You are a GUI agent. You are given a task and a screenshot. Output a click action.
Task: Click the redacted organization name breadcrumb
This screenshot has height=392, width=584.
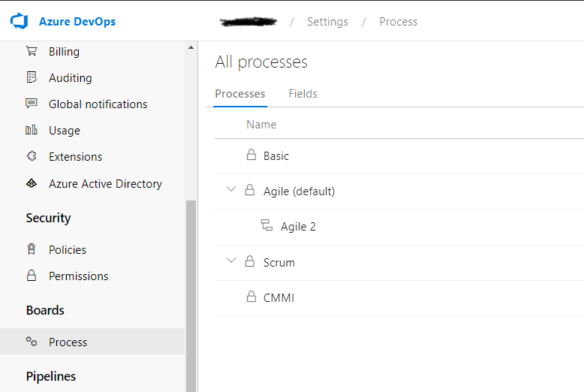248,22
